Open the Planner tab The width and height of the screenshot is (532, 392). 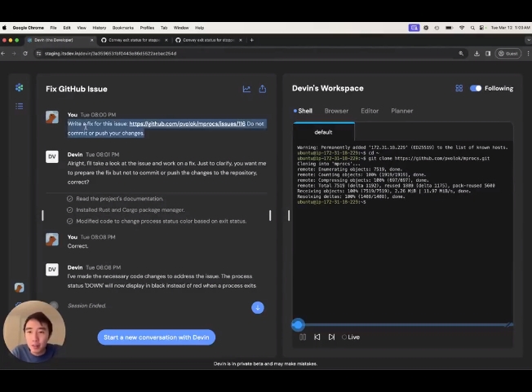[x=402, y=111]
